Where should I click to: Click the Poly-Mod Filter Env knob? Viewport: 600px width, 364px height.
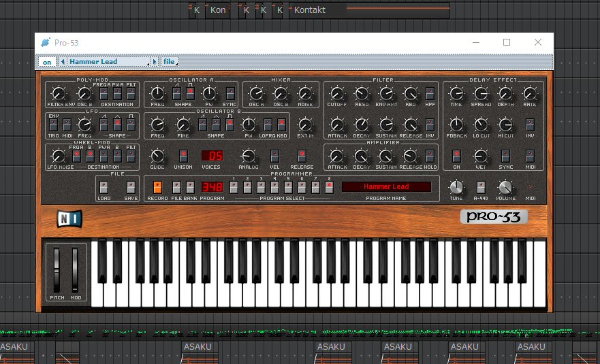point(59,94)
